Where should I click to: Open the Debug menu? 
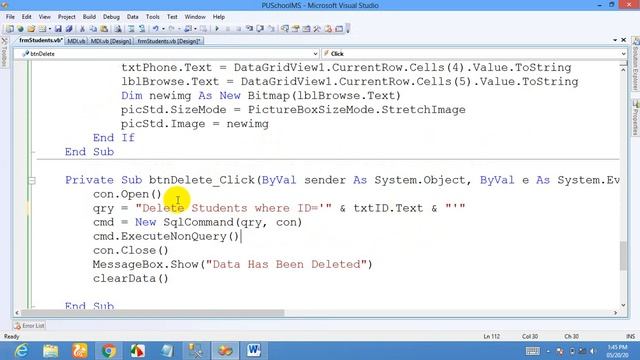(x=111, y=17)
